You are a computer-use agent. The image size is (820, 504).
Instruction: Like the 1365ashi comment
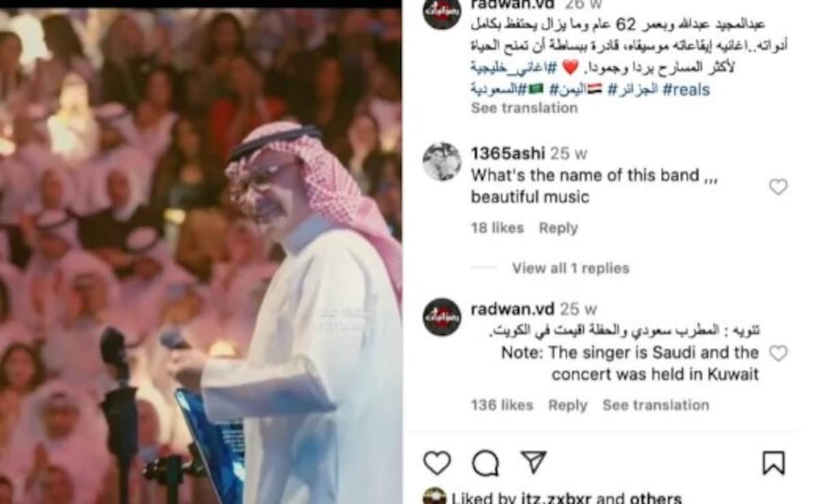(x=778, y=186)
